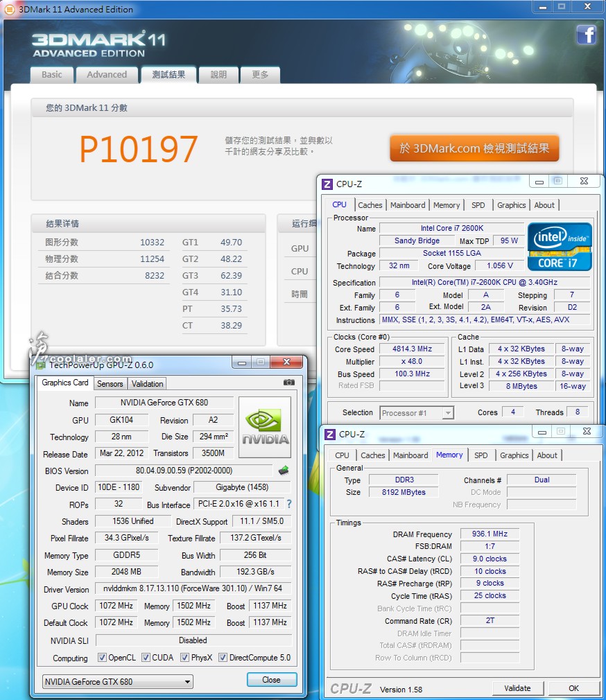
Task: Click the Close button in GPU-Z
Action: click(x=272, y=680)
